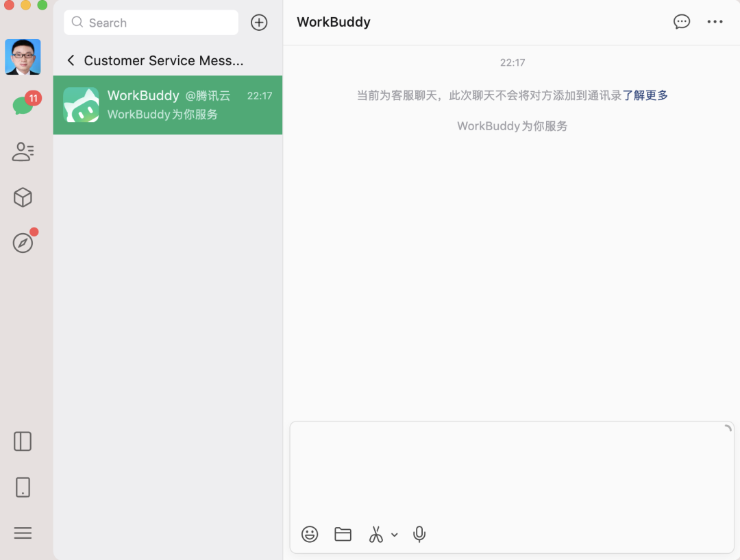This screenshot has width=740, height=560.
Task: Click the send file folder icon
Action: click(x=343, y=534)
